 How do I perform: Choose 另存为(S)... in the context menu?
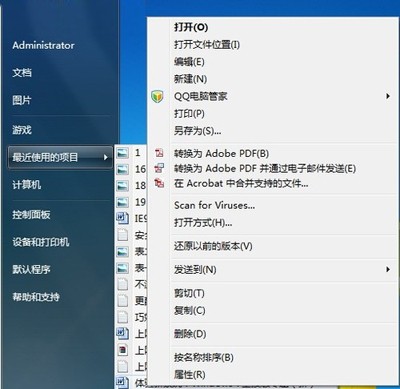pos(197,131)
